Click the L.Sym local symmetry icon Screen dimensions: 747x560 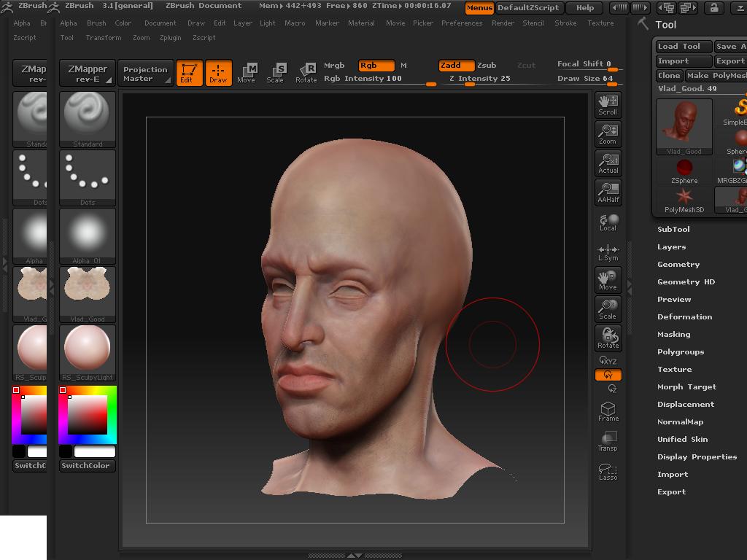(608, 252)
